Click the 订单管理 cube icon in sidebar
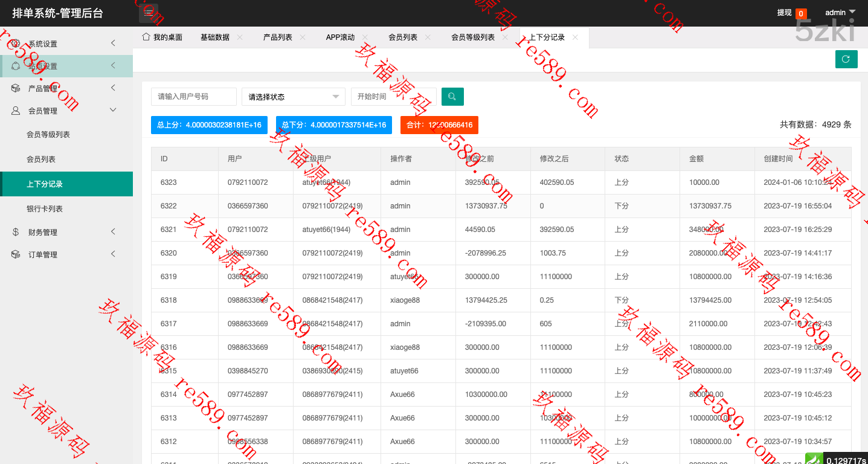 click(16, 254)
